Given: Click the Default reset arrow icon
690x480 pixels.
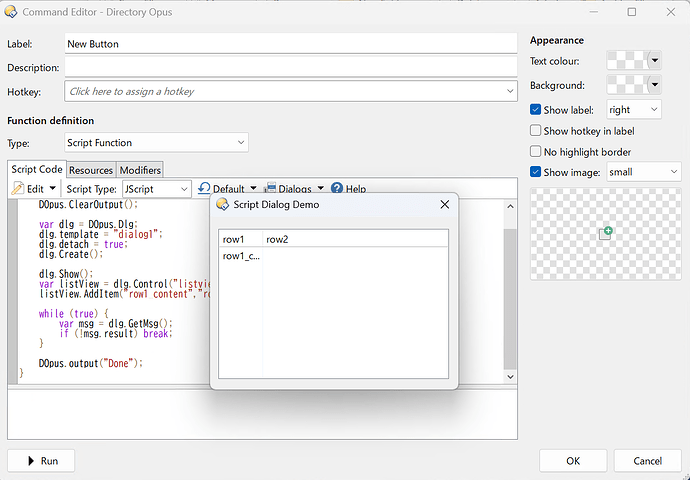Looking at the screenshot, I should (204, 188).
